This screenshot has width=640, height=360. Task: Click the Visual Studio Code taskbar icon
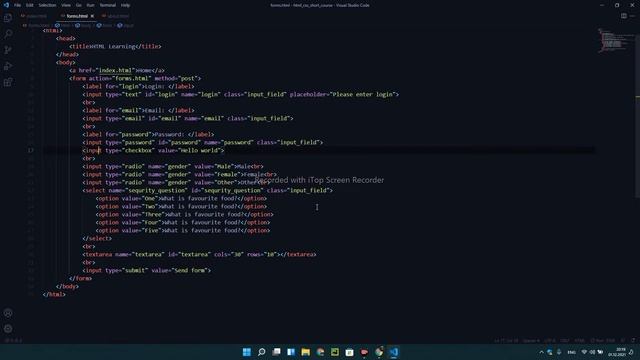[393, 352]
